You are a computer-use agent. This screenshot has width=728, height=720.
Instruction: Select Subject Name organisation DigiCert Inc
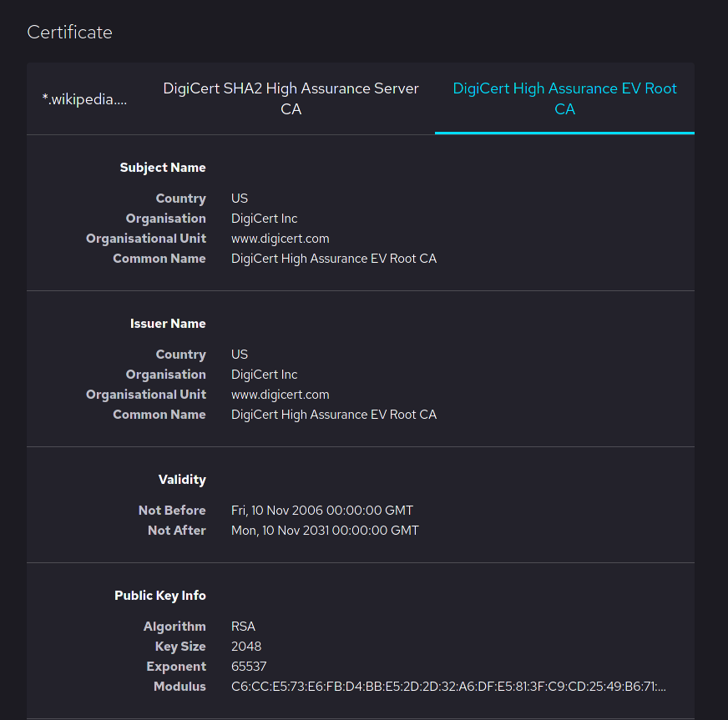coord(264,218)
